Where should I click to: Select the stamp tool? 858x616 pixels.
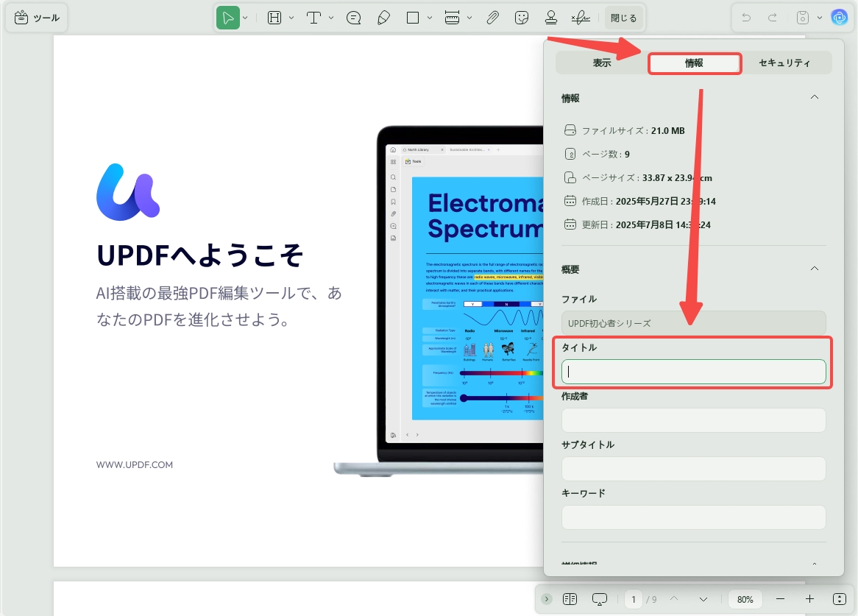(551, 18)
